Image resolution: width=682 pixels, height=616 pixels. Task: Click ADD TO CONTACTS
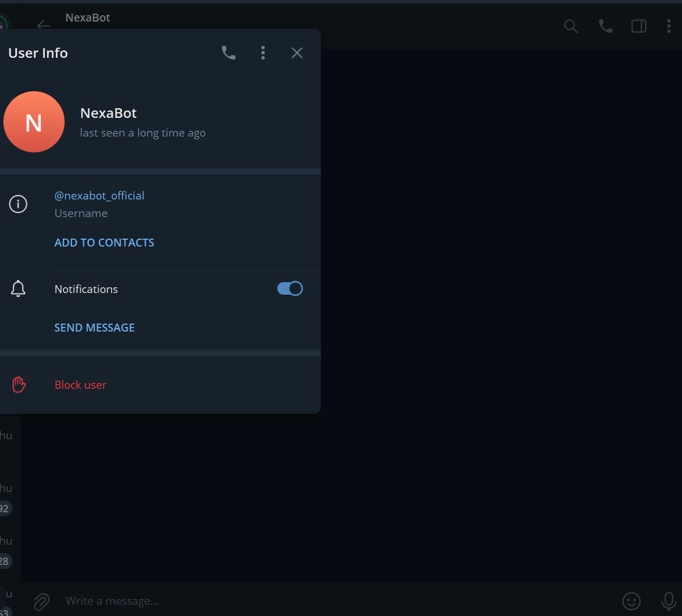click(104, 243)
